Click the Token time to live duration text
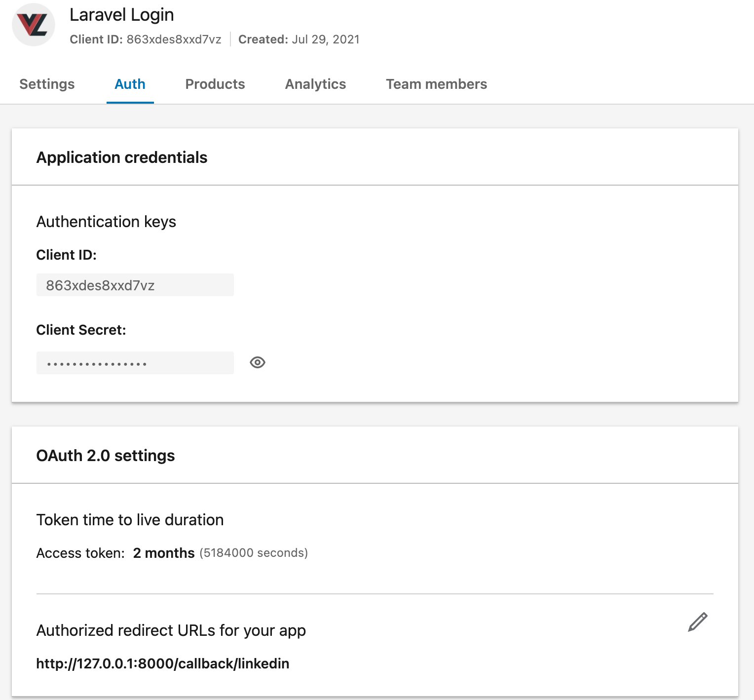The image size is (754, 700). (130, 520)
